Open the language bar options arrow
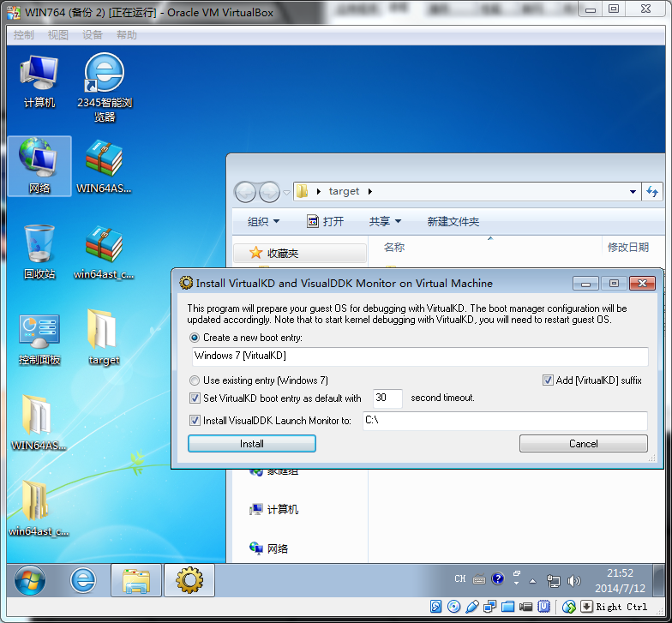 516,583
